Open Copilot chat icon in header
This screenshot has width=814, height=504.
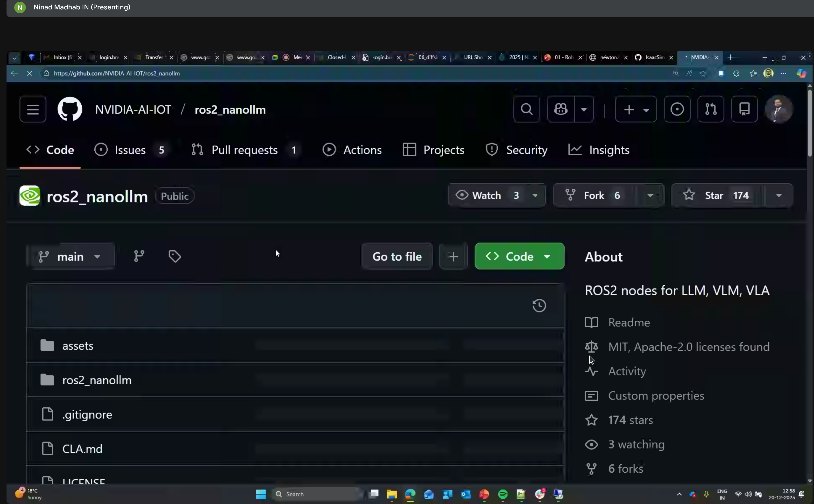(x=561, y=109)
